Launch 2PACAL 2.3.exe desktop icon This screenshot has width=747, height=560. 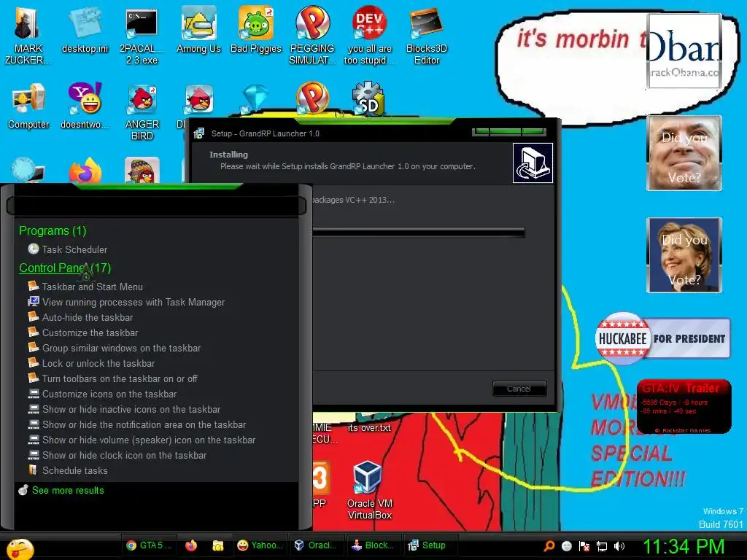tap(142, 36)
